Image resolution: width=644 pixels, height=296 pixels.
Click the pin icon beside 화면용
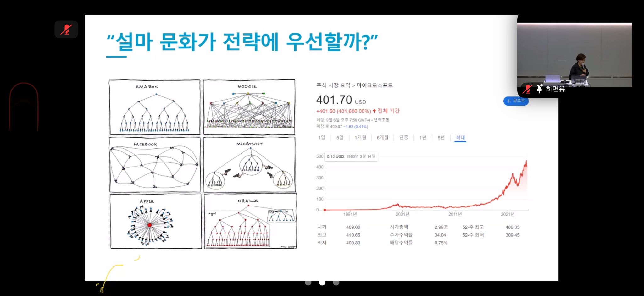click(x=539, y=89)
